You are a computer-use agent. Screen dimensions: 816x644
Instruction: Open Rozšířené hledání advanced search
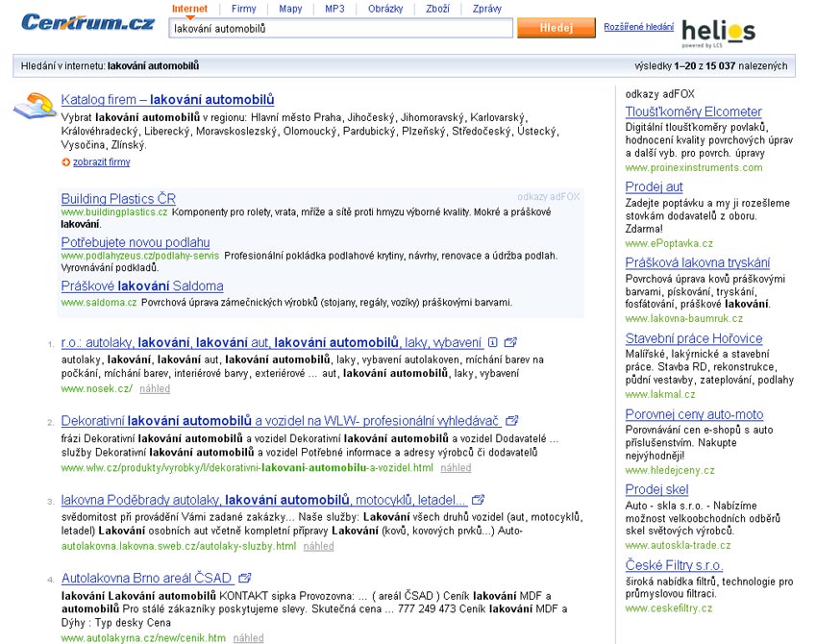point(638,27)
